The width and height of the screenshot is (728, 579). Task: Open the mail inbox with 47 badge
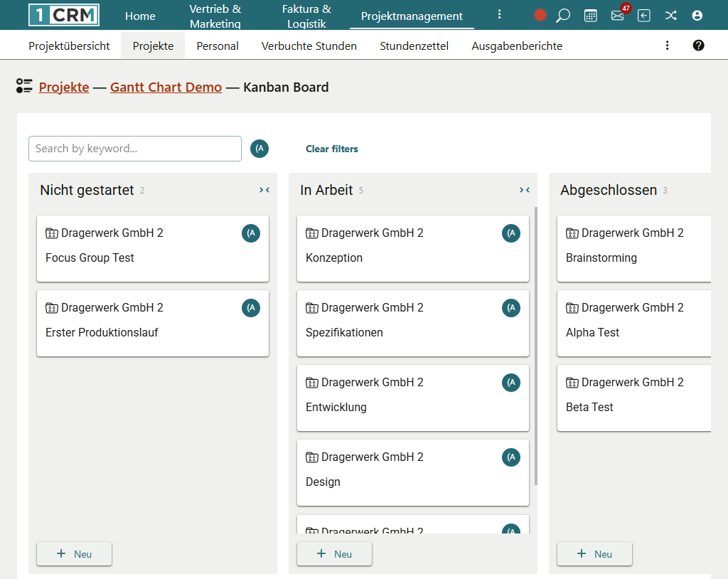pyautogui.click(x=617, y=16)
